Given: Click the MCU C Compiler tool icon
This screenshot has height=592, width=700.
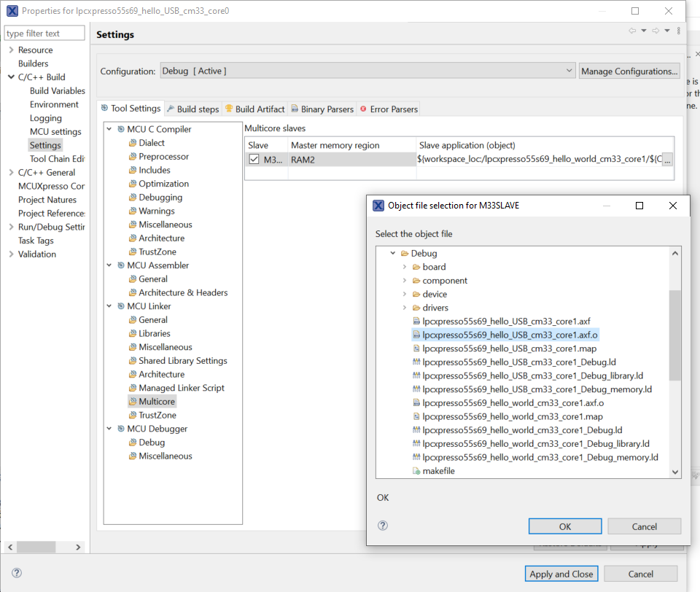Looking at the screenshot, I should (120, 129).
